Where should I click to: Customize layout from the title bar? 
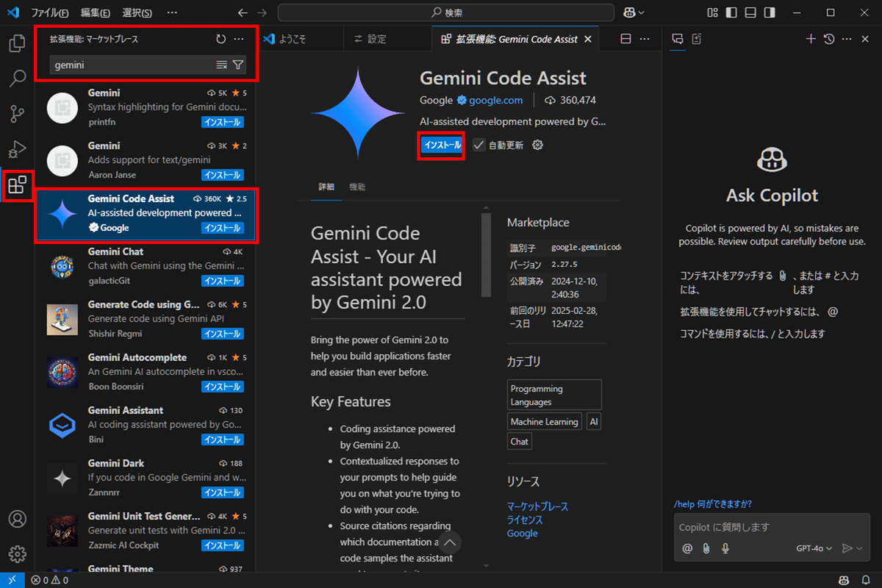pyautogui.click(x=712, y=12)
